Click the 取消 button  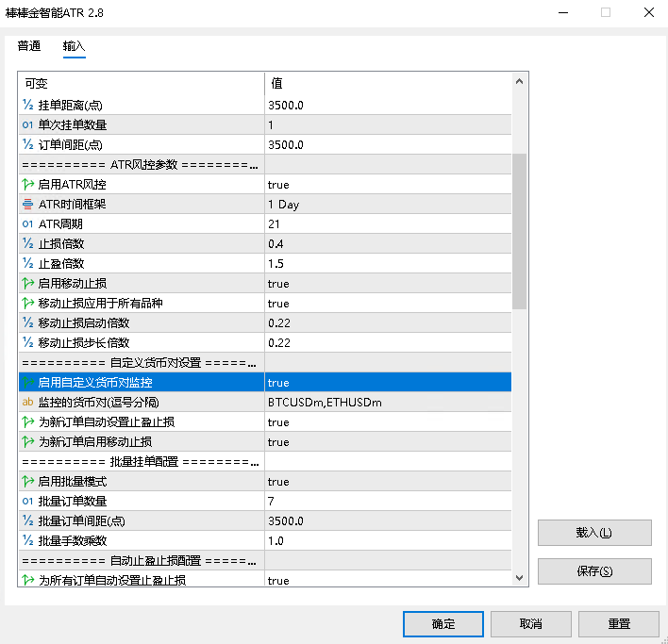coord(531,624)
